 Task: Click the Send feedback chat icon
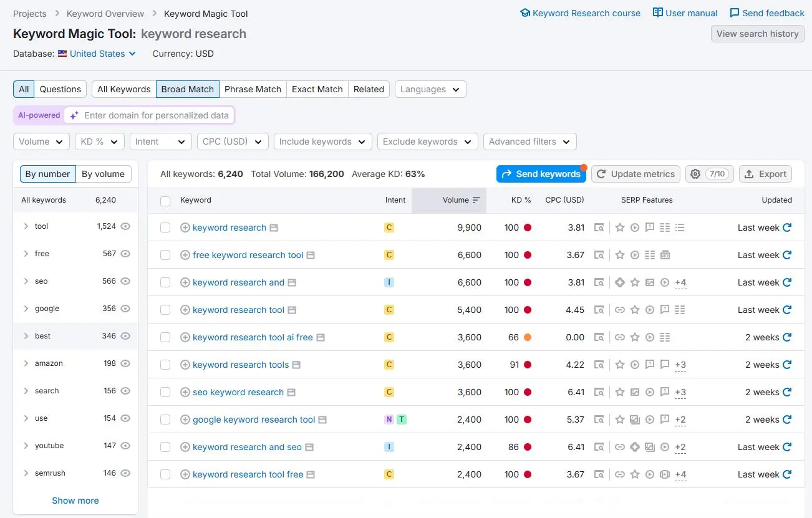(x=735, y=13)
